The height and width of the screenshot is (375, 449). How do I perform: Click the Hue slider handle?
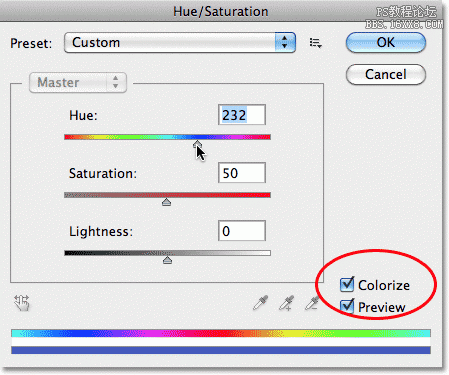[197, 144]
